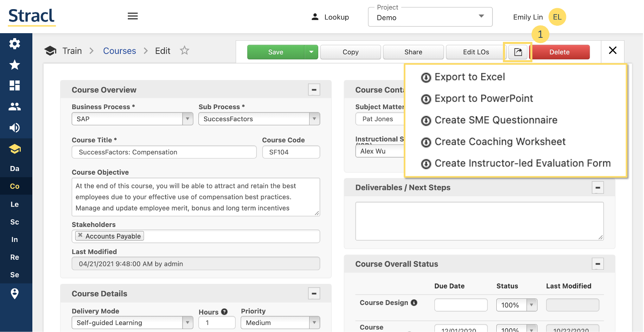Open the Business Process SAP dropdown
644x332 pixels.
tap(132, 119)
